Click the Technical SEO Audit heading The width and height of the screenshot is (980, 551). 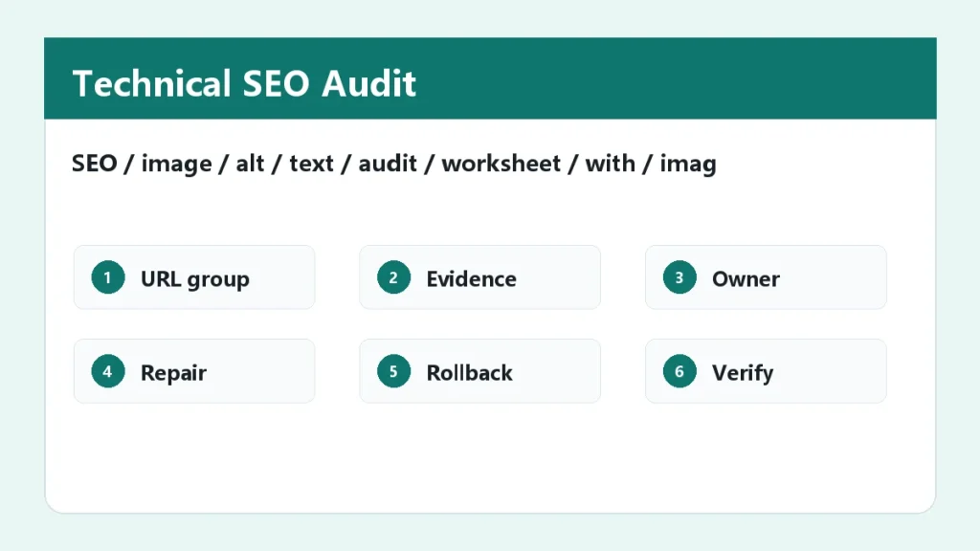pyautogui.click(x=244, y=83)
